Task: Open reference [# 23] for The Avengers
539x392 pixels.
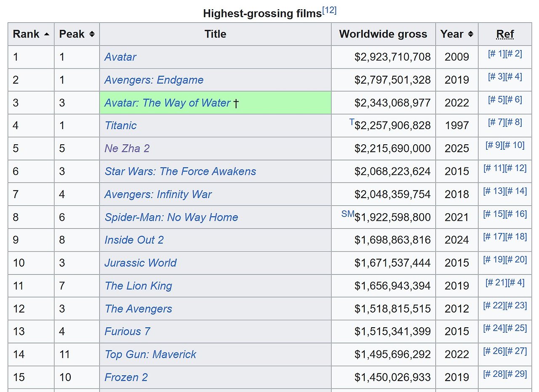Action: (x=516, y=305)
